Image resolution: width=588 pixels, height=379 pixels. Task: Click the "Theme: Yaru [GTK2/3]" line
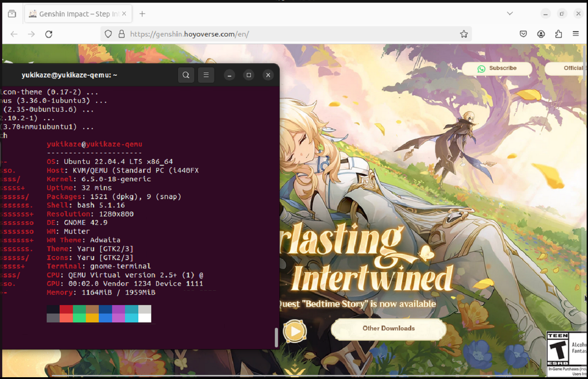(90, 249)
